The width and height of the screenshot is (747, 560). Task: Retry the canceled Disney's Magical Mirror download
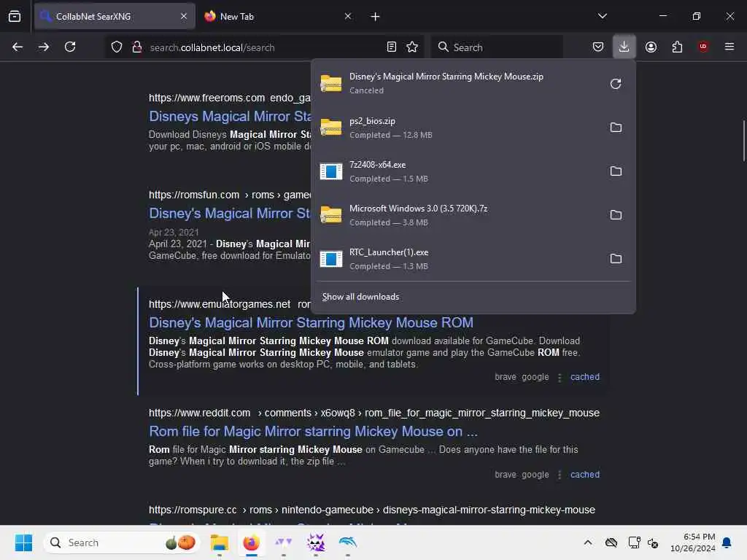[x=616, y=84]
